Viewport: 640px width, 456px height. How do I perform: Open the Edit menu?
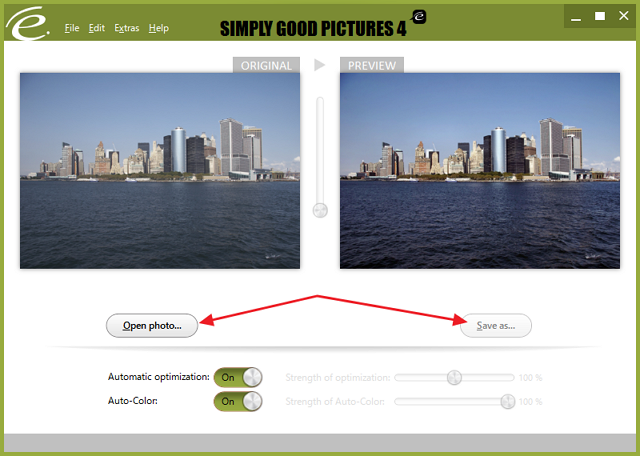(x=96, y=28)
